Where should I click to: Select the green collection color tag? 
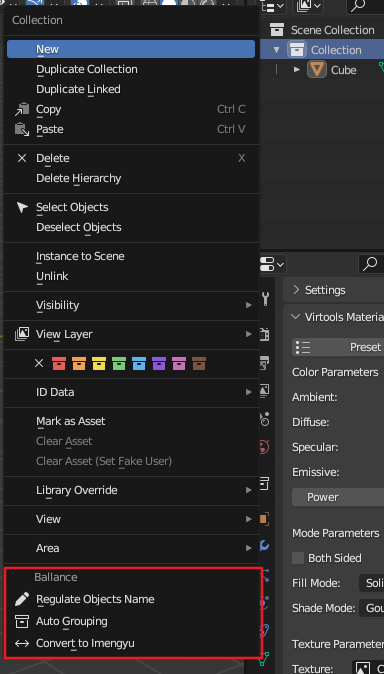(x=119, y=363)
